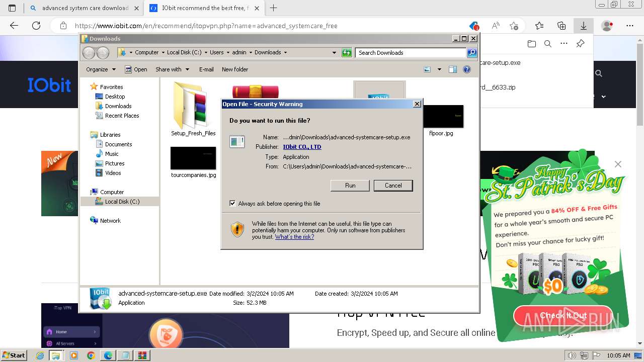Click Run in the Security Warning dialog
644x362 pixels.
350,186
